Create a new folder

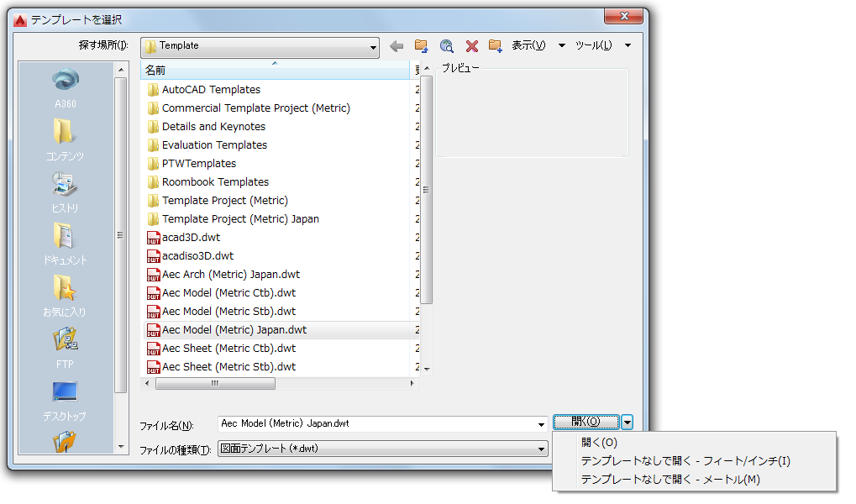[495, 46]
